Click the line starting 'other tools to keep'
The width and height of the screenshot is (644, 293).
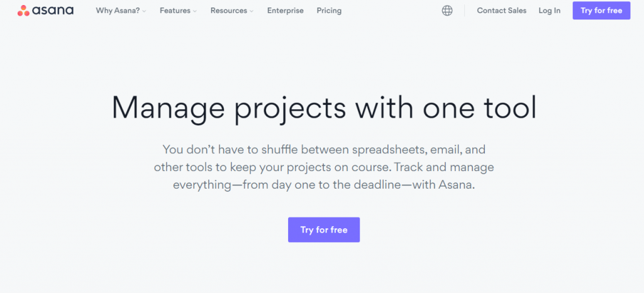tap(324, 167)
